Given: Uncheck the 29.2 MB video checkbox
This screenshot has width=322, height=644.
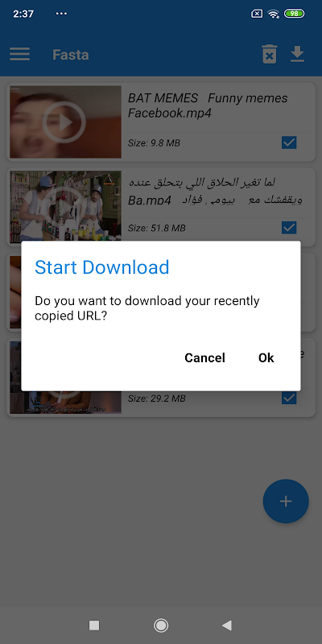Looking at the screenshot, I should [289, 398].
